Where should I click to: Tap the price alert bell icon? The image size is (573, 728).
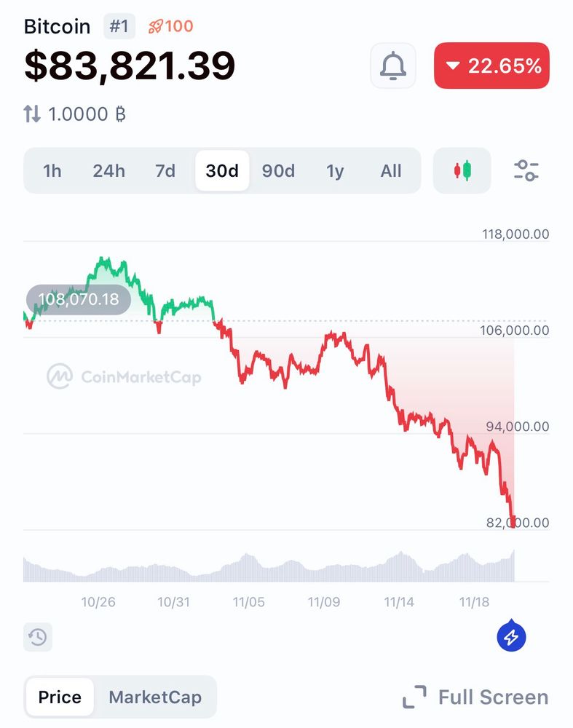(393, 66)
